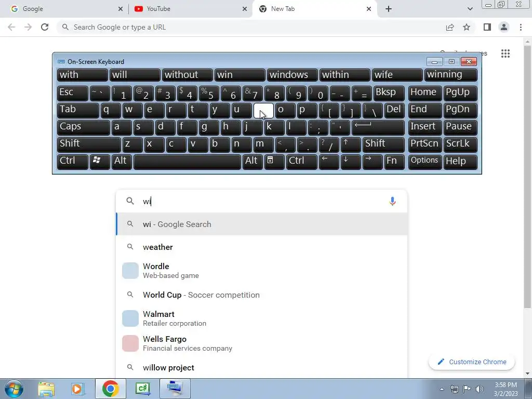Viewport: 532px width, 399px height.
Task: Open the Google apps grid icon
Action: point(505,54)
